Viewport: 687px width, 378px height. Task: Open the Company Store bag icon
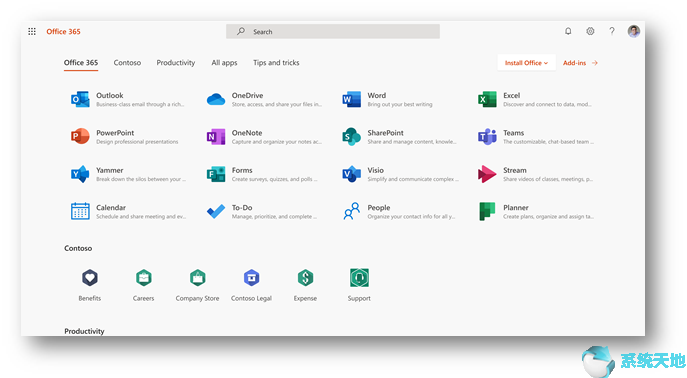click(198, 278)
